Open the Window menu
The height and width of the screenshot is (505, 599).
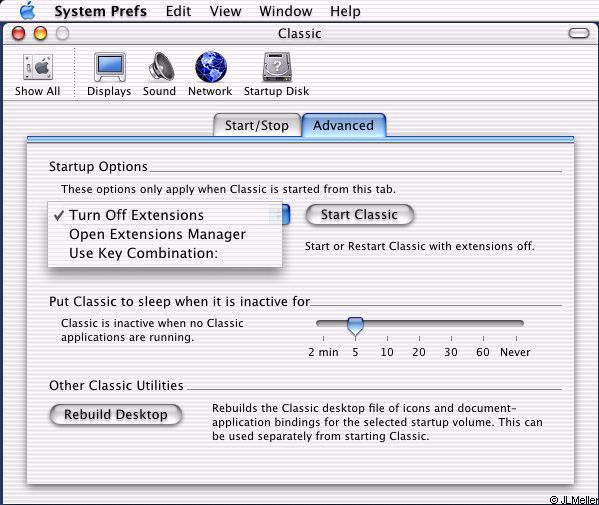285,11
